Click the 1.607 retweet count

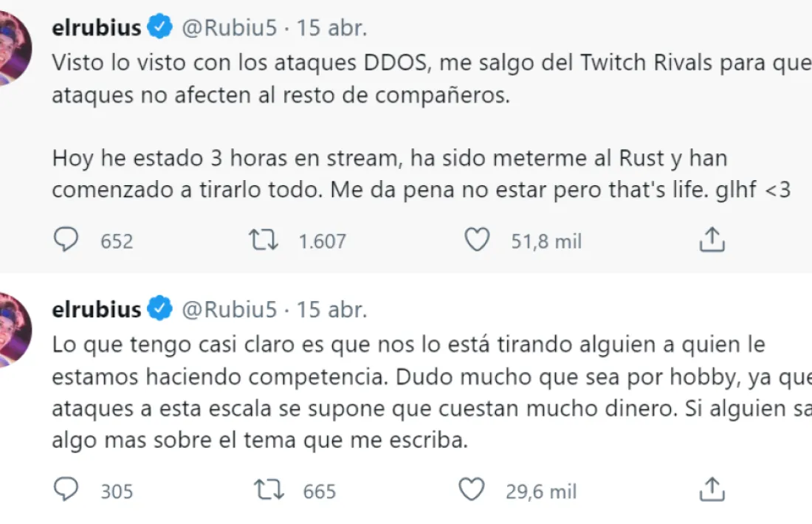[x=322, y=241]
